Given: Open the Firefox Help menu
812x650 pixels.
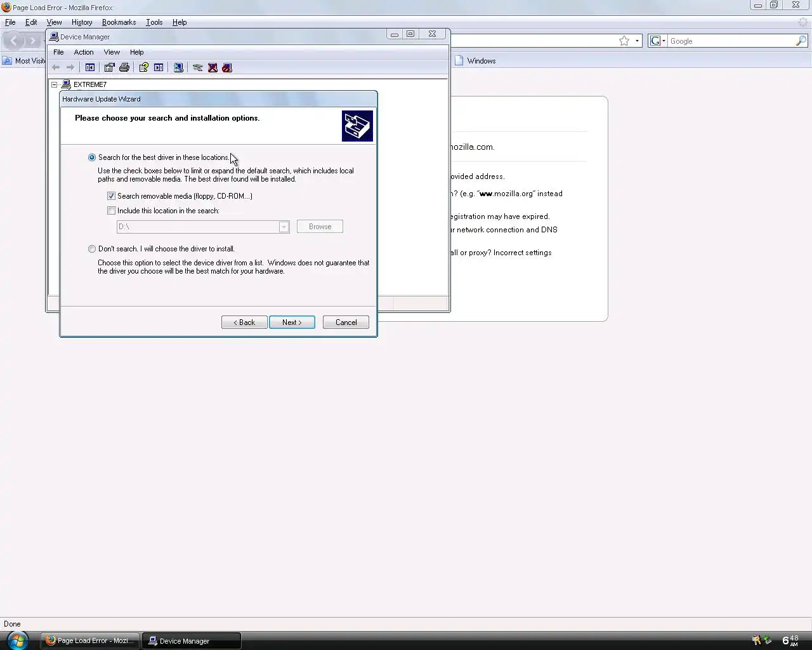Looking at the screenshot, I should tap(180, 22).
